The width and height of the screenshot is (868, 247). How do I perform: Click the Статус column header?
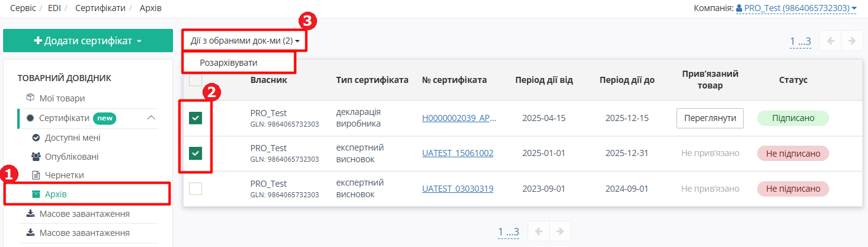coord(794,80)
